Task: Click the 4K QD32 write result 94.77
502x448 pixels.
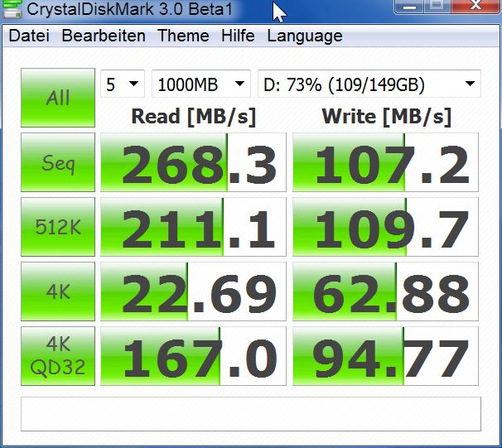Action: click(x=385, y=356)
